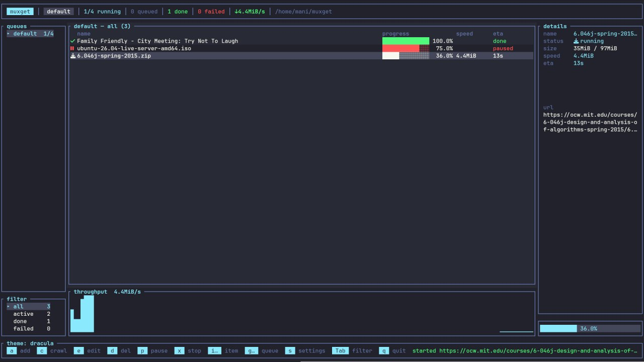Select the 'all' filter option
644x362 pixels.
(29, 307)
